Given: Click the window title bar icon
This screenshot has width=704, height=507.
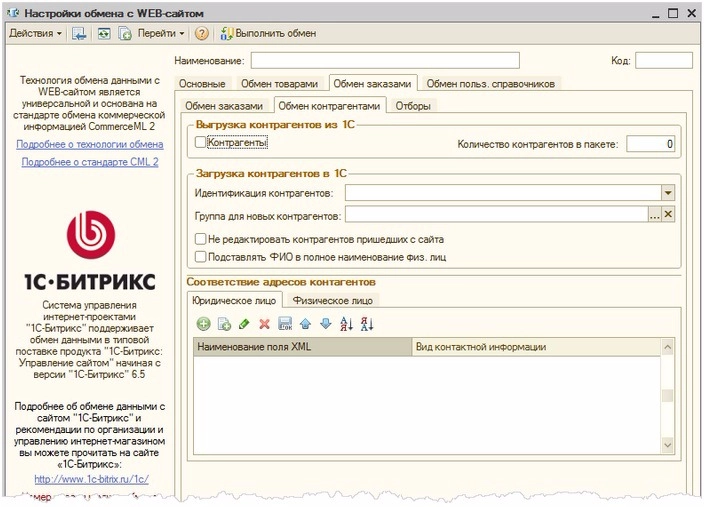Looking at the screenshot, I should click(13, 13).
